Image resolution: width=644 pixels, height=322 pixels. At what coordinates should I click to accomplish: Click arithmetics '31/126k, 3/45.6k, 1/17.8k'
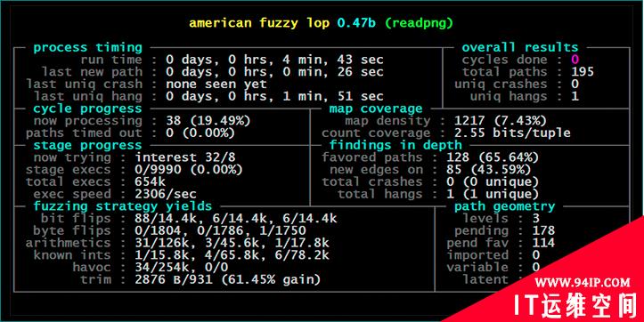click(x=232, y=243)
